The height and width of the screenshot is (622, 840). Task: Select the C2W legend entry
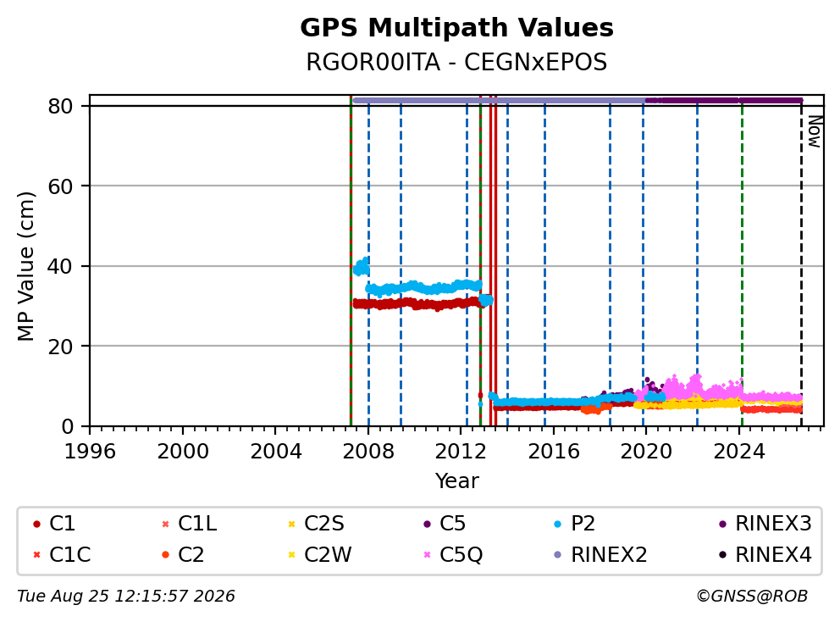[320, 554]
